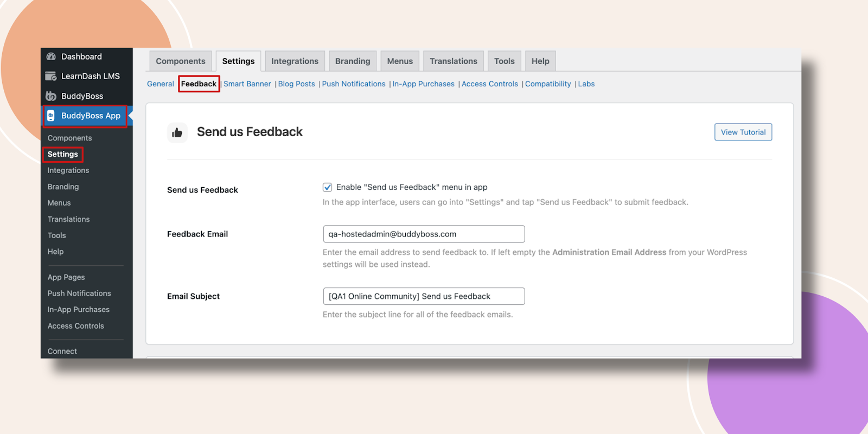The height and width of the screenshot is (434, 868).
Task: Go to the Branding tab
Action: coord(353,61)
